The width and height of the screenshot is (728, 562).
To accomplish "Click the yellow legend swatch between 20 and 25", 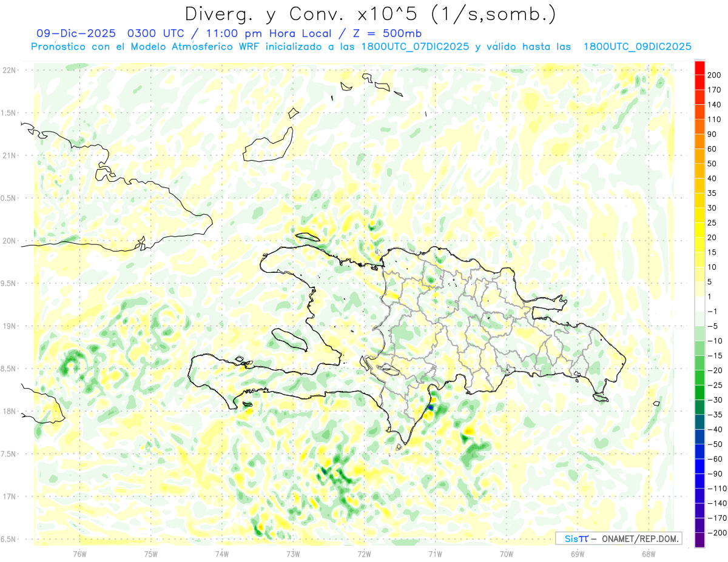I will coord(699,230).
